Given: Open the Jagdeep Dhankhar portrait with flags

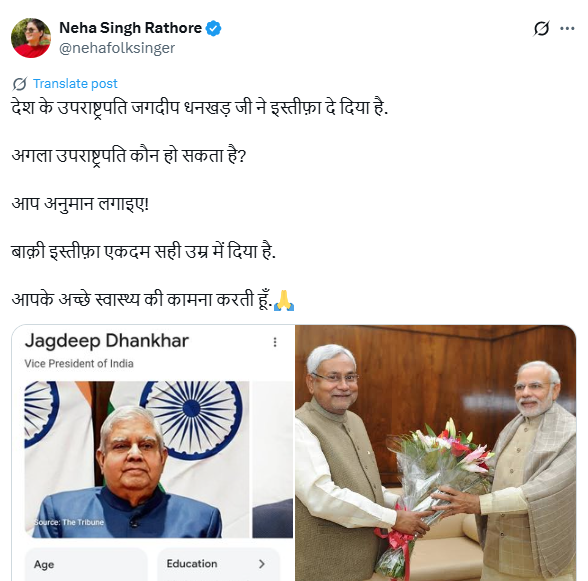Looking at the screenshot, I should point(137,459).
